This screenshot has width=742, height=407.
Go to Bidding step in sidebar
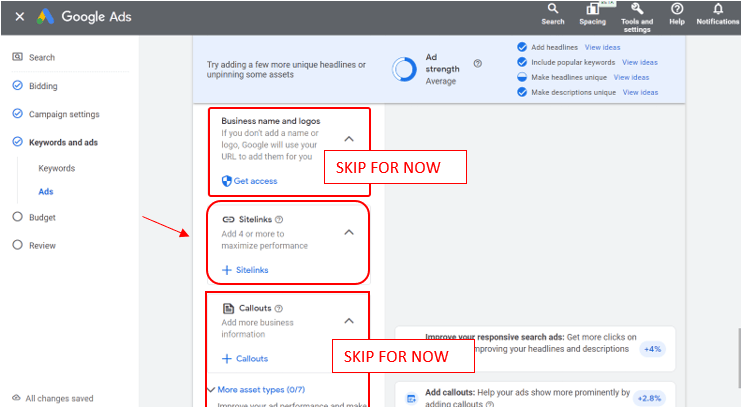tap(43, 86)
